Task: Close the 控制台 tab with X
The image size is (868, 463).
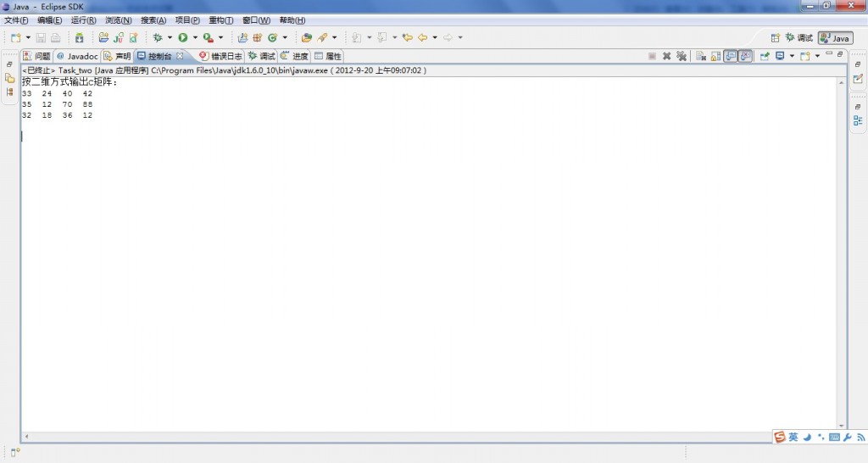Action: 180,56
